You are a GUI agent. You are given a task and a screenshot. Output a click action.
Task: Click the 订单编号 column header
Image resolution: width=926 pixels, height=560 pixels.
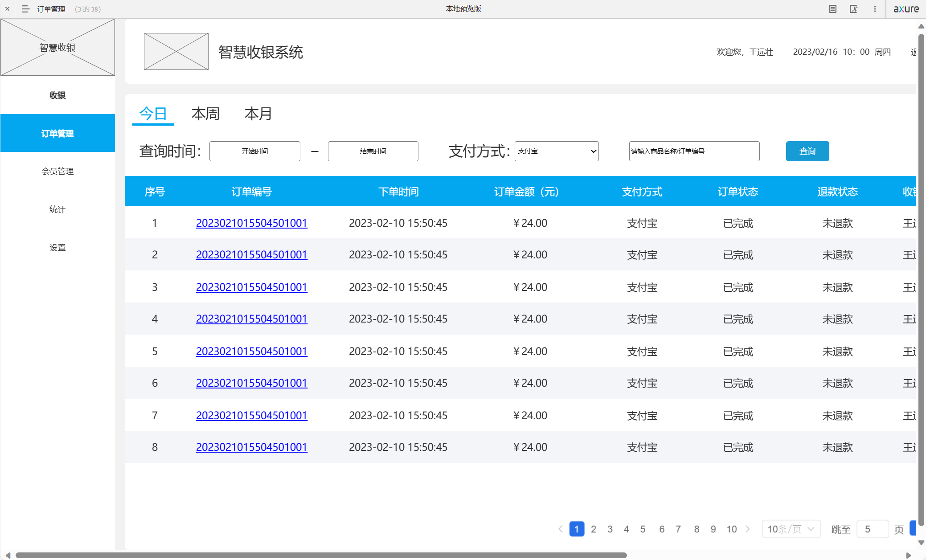(x=252, y=192)
